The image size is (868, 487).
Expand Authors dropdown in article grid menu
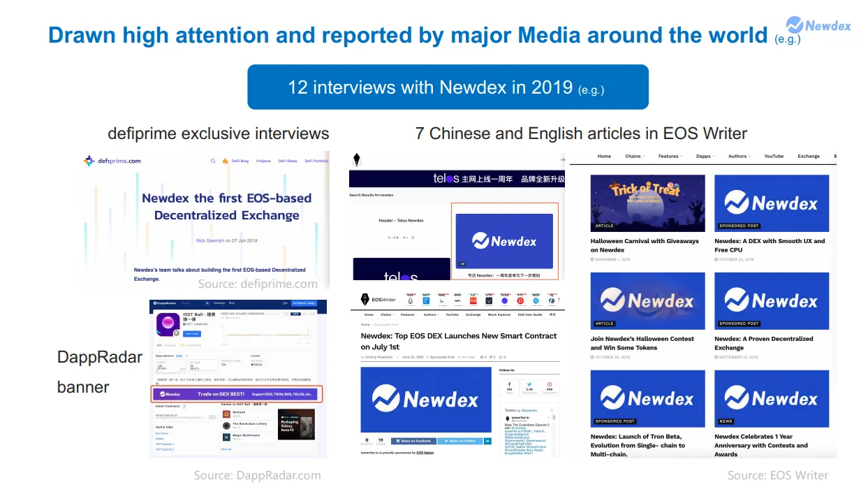coord(740,157)
